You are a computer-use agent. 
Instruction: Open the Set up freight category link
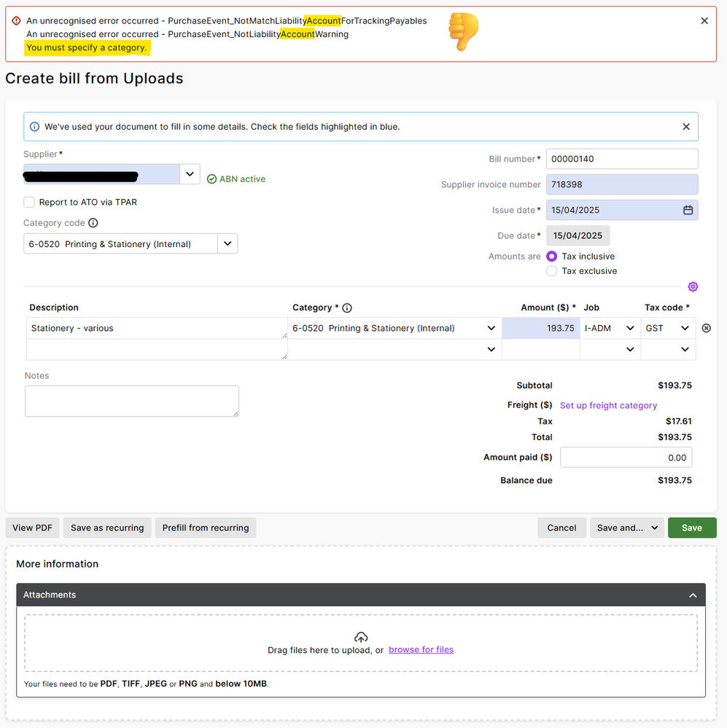tap(608, 405)
